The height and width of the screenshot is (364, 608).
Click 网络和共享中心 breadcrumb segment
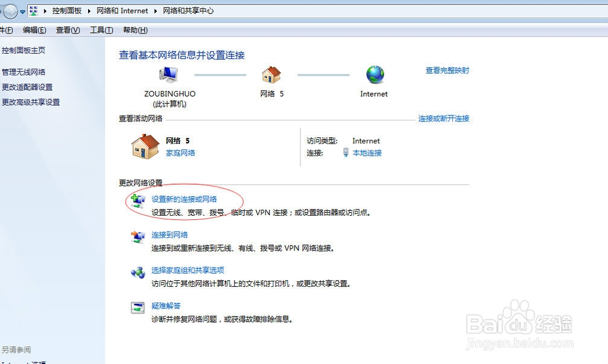[x=188, y=11]
